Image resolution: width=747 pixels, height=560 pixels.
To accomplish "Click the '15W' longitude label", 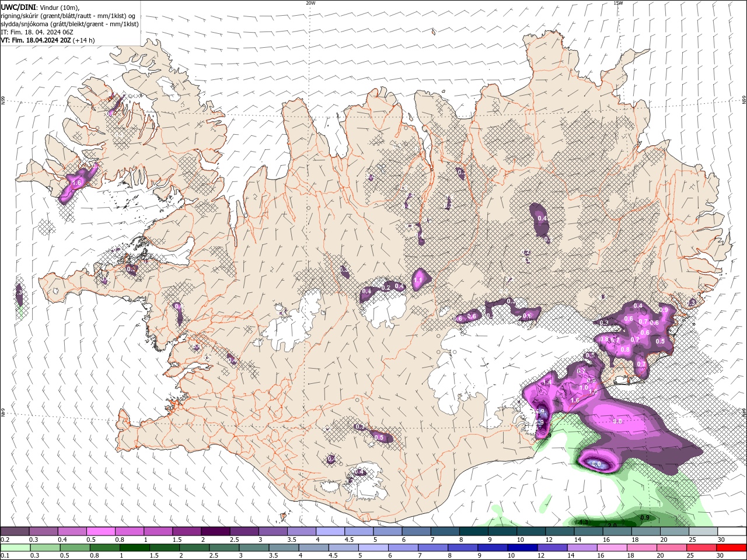I will click(618, 3).
